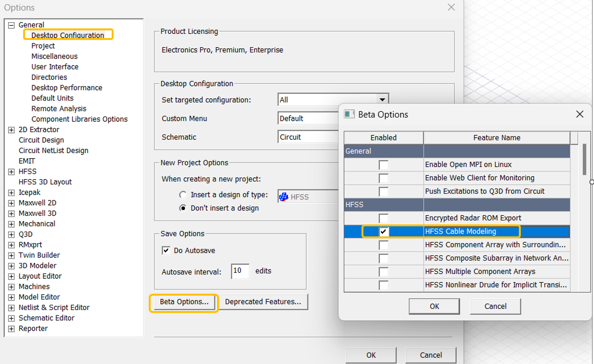Image resolution: width=594 pixels, height=364 pixels.
Task: Open User Interface options
Action: pyautogui.click(x=55, y=67)
